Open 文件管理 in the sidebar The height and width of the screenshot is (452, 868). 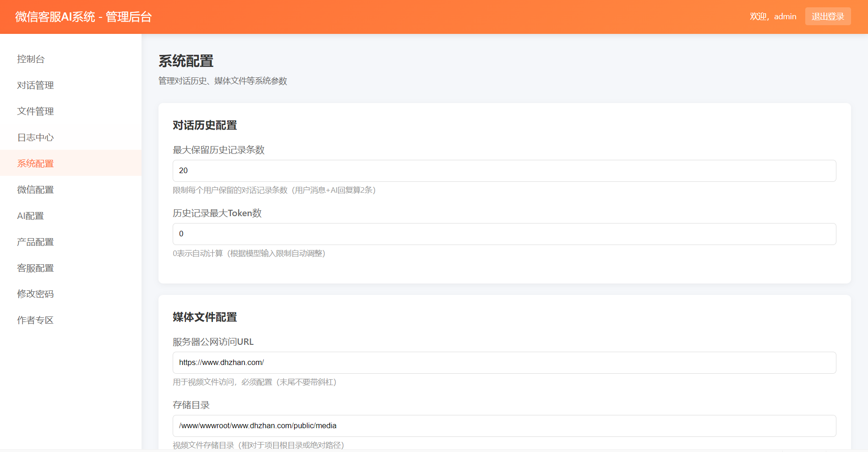[x=35, y=111]
